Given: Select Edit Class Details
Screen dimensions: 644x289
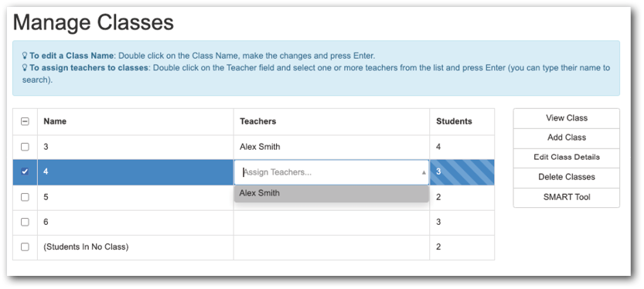Looking at the screenshot, I should click(x=567, y=158).
